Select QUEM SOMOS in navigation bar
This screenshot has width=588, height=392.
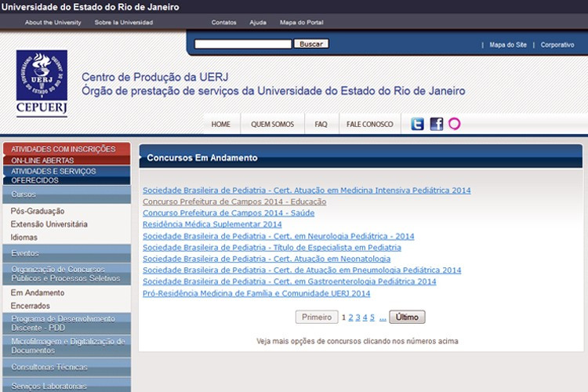(x=272, y=124)
